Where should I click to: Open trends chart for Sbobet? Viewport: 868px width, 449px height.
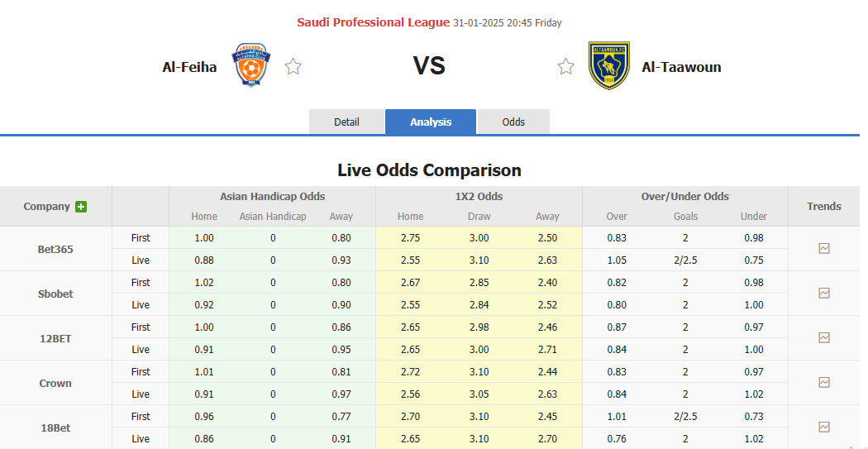pyautogui.click(x=823, y=293)
